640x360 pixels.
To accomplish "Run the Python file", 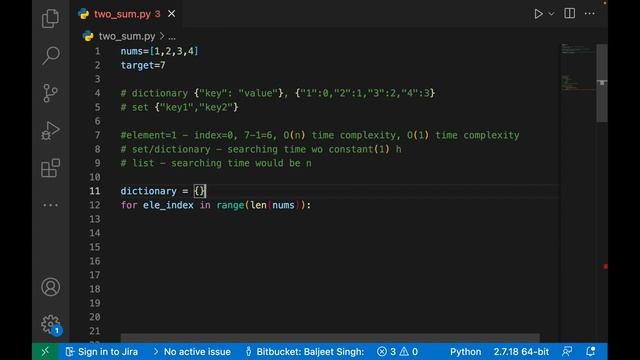I will point(538,14).
